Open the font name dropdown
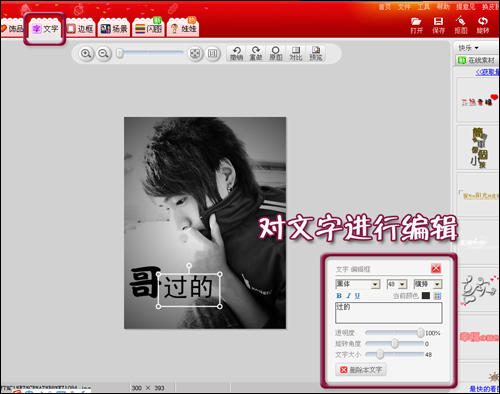 click(376, 284)
